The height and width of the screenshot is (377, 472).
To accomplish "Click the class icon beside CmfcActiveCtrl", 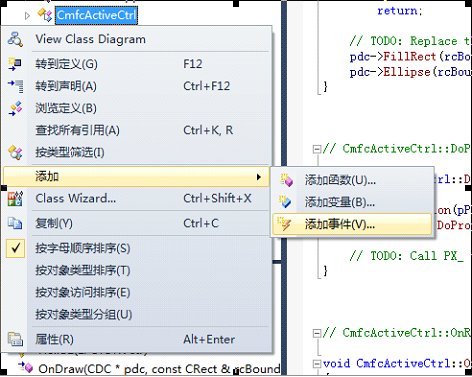I will (45, 15).
